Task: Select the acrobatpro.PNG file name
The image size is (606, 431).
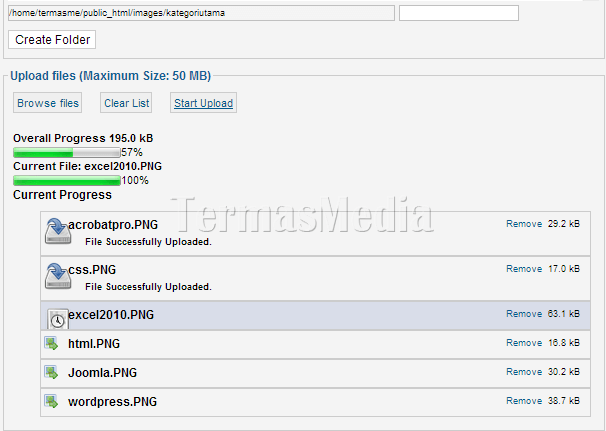Action: tap(113, 225)
